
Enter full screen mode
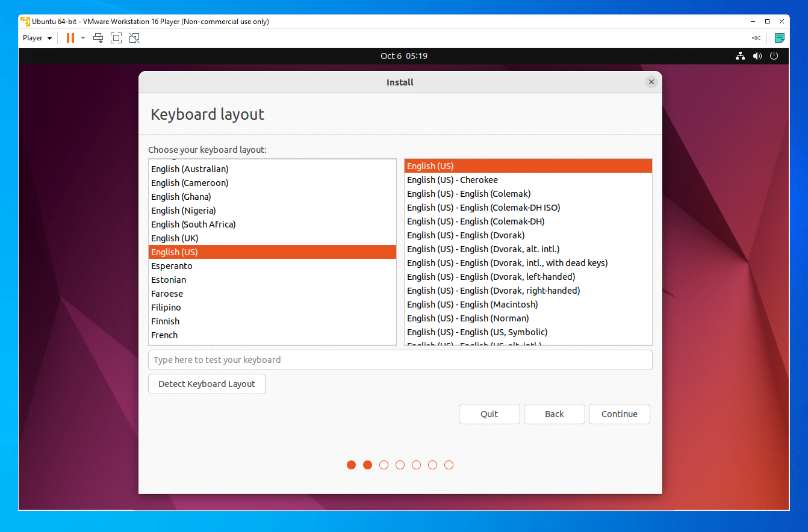click(116, 37)
